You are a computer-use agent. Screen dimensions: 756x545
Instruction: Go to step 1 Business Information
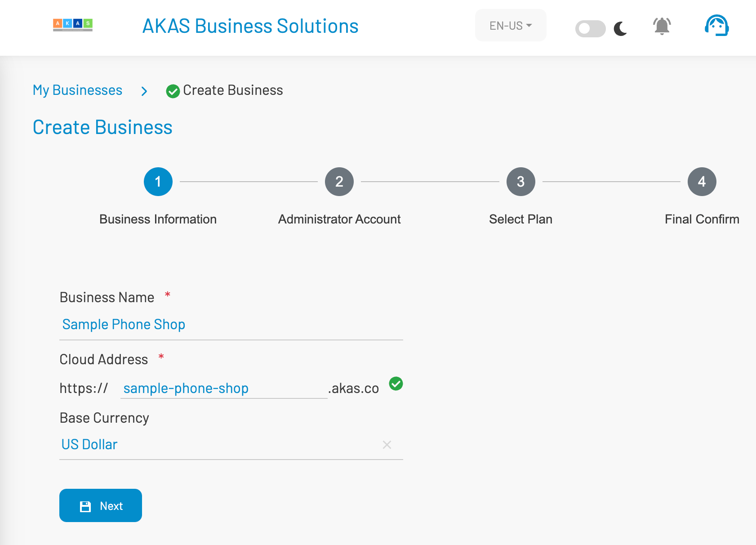pos(158,182)
